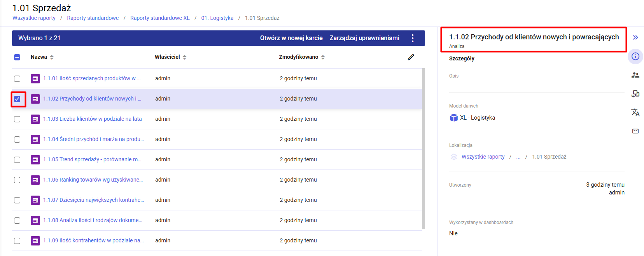Check the 1.1.09 Ilość kontrahentów checkbox
The height and width of the screenshot is (256, 644).
pos(17,241)
